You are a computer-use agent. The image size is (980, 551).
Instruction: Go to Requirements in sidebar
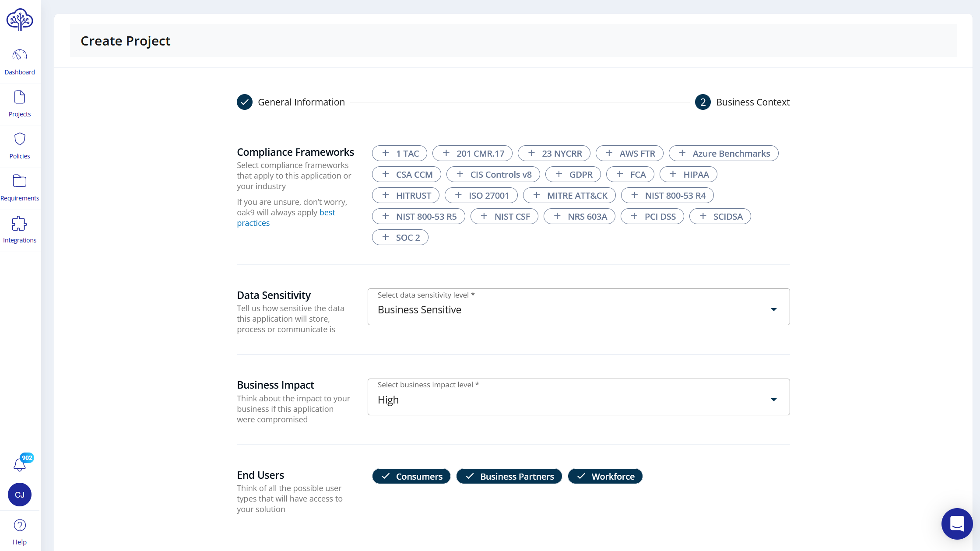20,198
